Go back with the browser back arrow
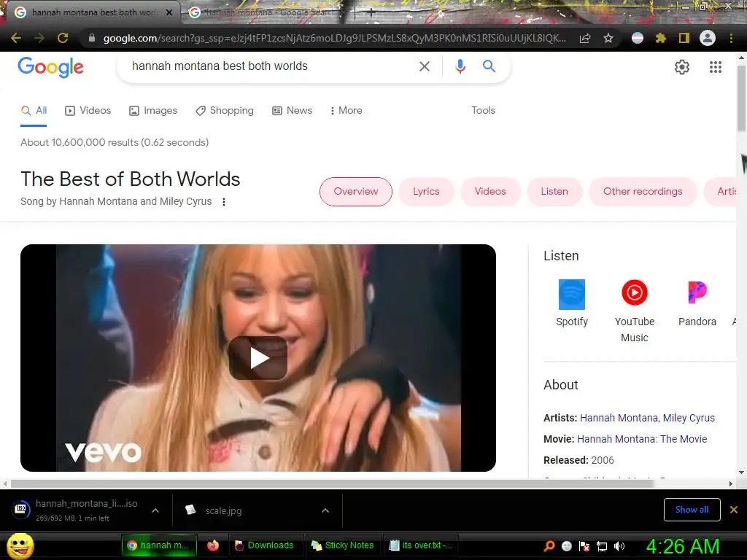 (16, 38)
